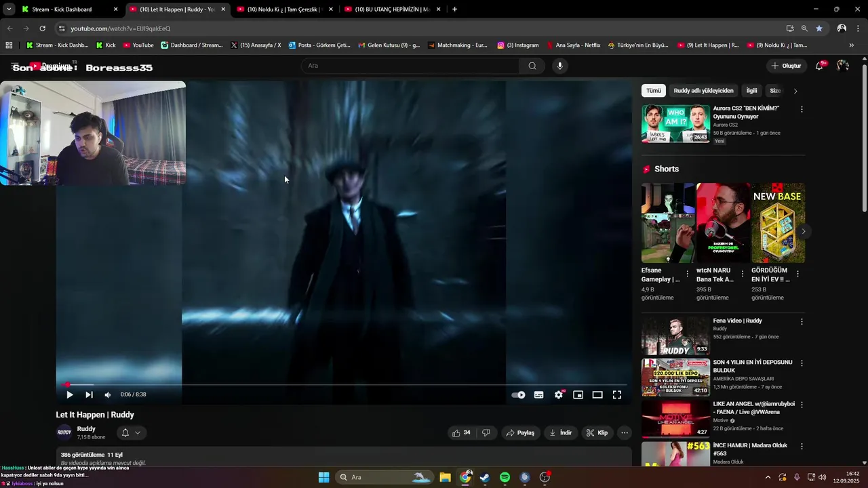Open the Ruddy channel name link
Viewport: 868px width, 488px height.
coord(86,429)
